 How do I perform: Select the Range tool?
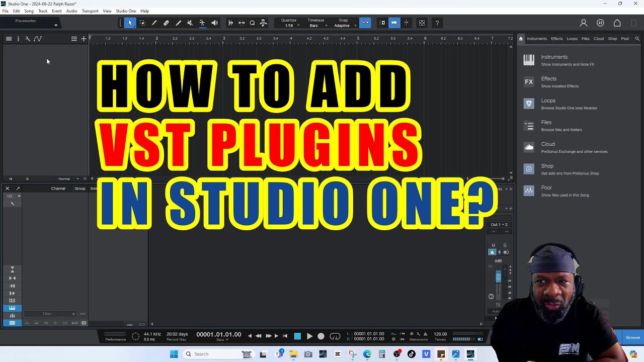pyautogui.click(x=142, y=23)
